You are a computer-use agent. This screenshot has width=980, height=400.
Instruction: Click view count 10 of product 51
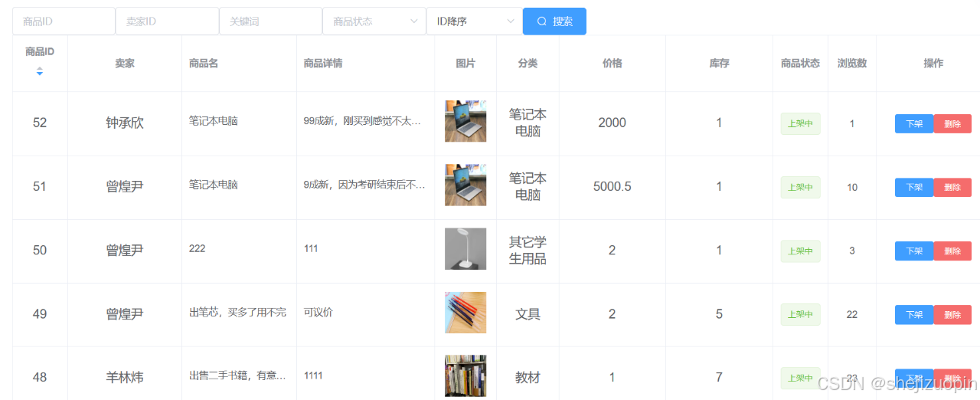(x=852, y=187)
